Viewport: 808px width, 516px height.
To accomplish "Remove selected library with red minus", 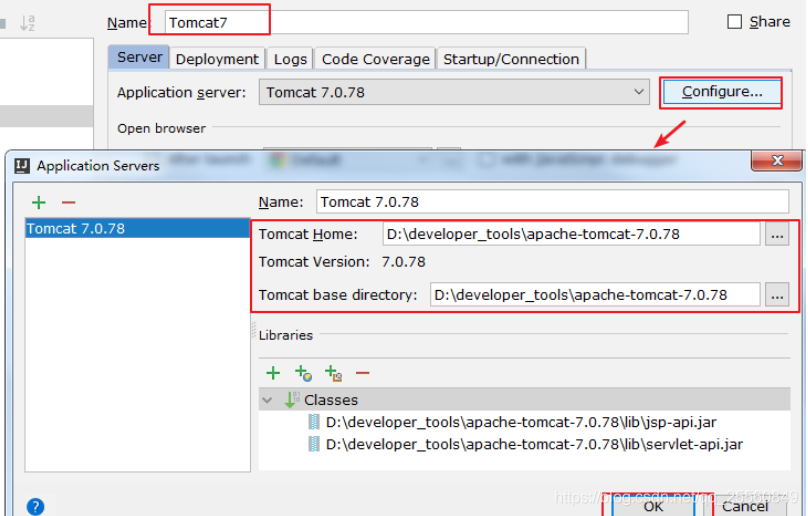I will 363,373.
